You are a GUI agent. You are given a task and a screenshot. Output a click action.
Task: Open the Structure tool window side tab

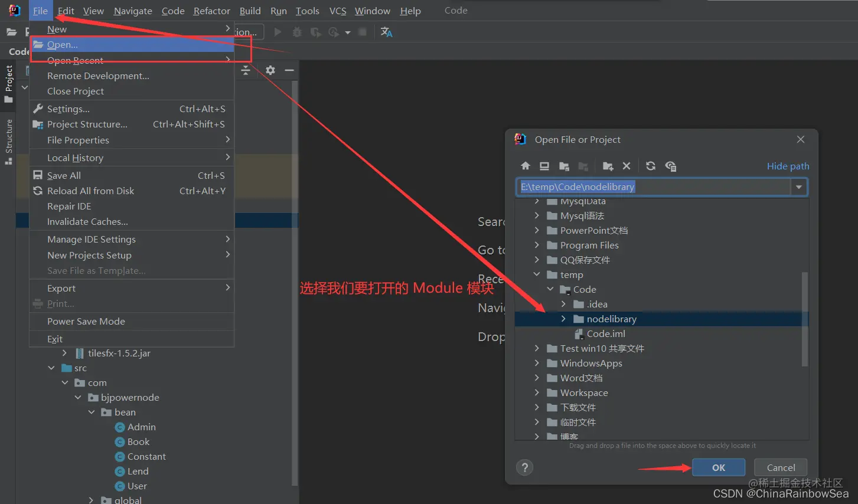pos(8,142)
